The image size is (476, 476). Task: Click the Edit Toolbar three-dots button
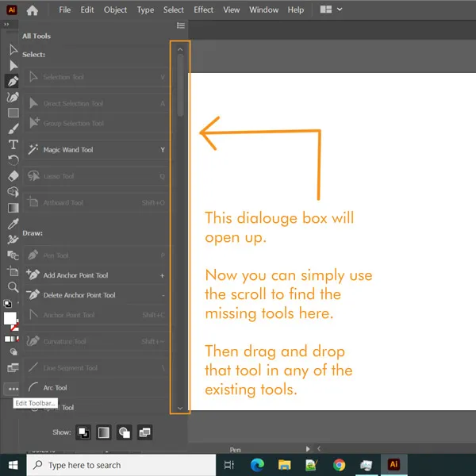point(13,389)
